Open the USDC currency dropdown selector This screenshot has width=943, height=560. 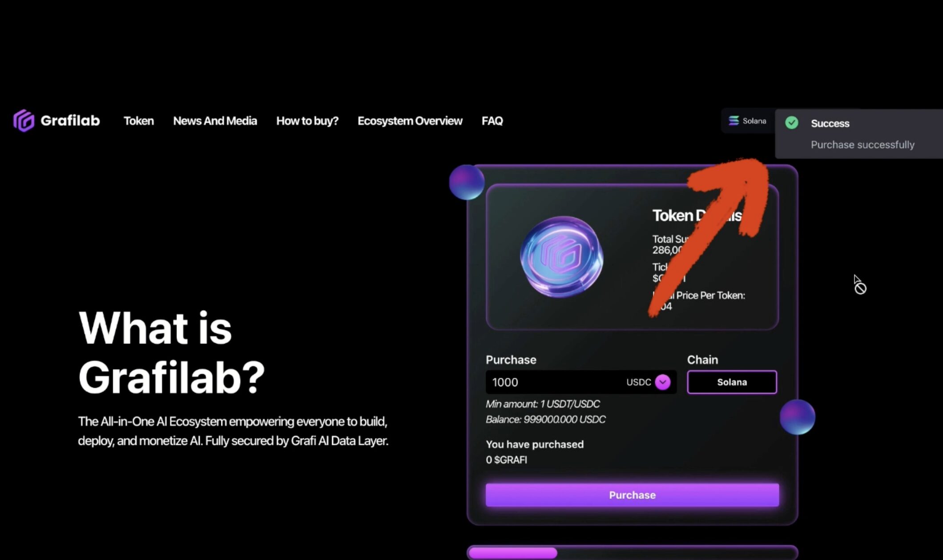click(x=663, y=382)
